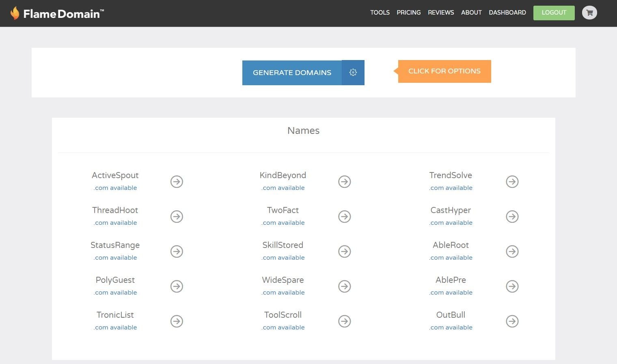Click the arrow icon next to StatusRange
Viewport: 617px width, 364px height.
click(177, 251)
